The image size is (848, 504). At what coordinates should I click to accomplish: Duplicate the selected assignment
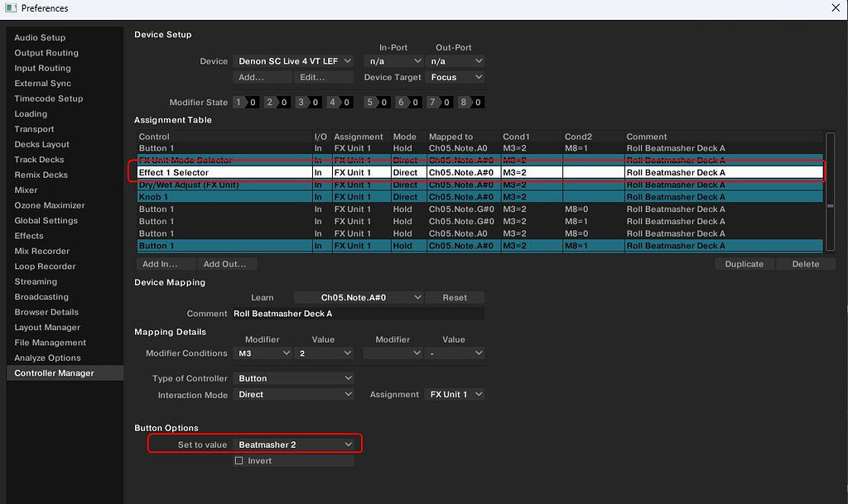coord(744,263)
